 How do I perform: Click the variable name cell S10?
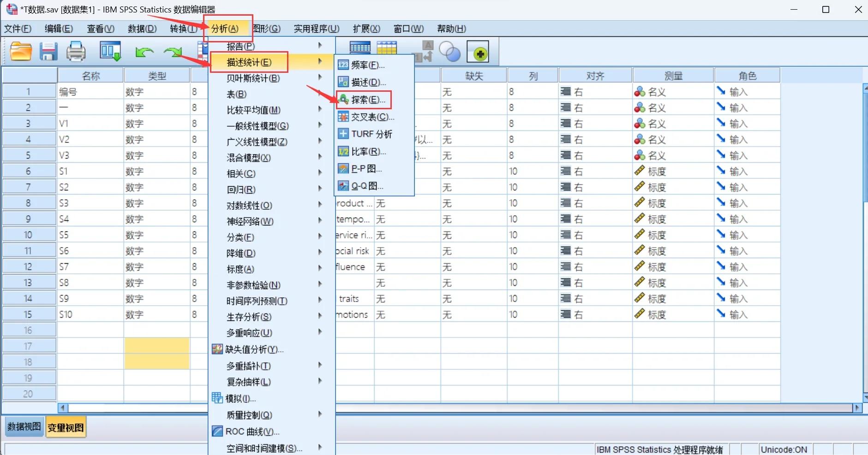click(90, 314)
